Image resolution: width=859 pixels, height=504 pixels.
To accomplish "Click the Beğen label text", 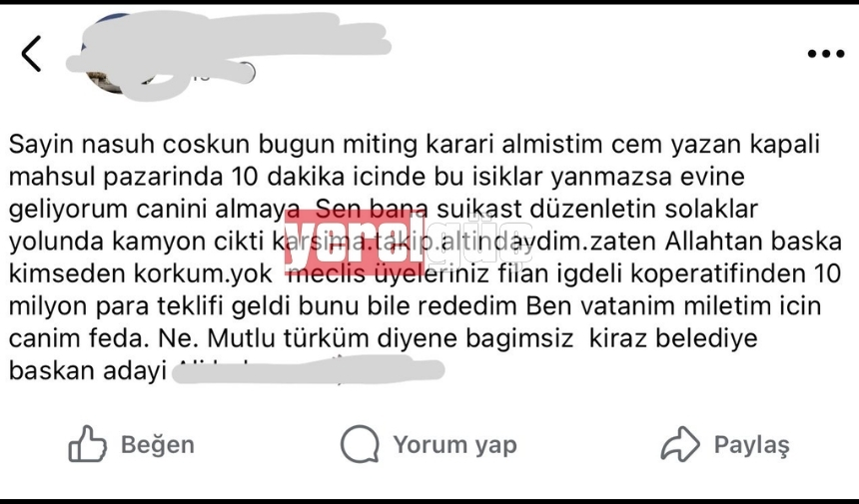I will click(158, 444).
